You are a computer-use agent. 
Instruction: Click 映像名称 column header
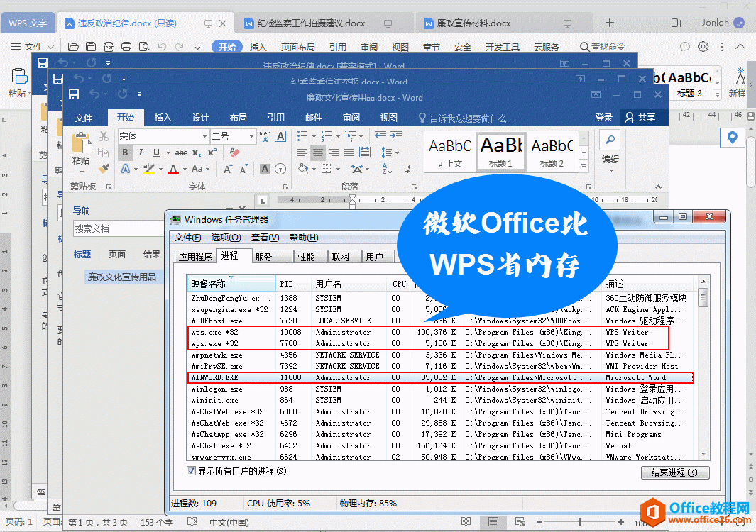(231, 284)
